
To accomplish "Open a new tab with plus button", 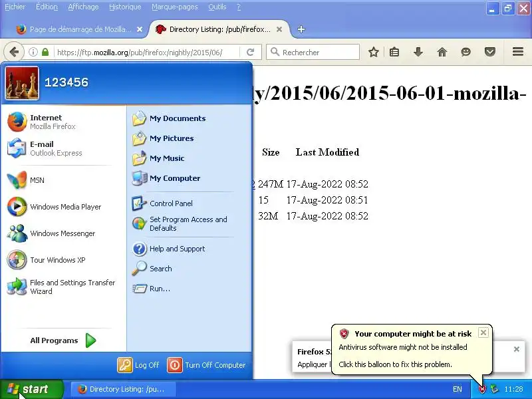I will (x=301, y=29).
